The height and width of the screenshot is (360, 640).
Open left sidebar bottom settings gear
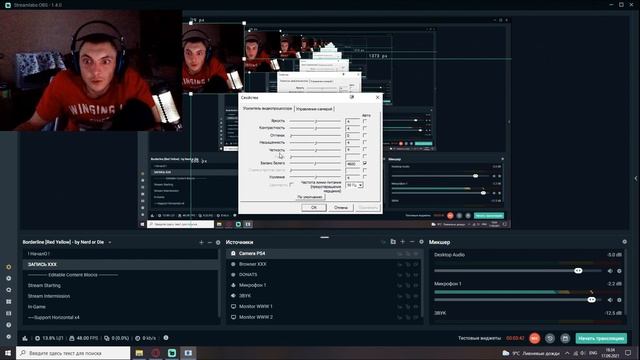(x=9, y=337)
